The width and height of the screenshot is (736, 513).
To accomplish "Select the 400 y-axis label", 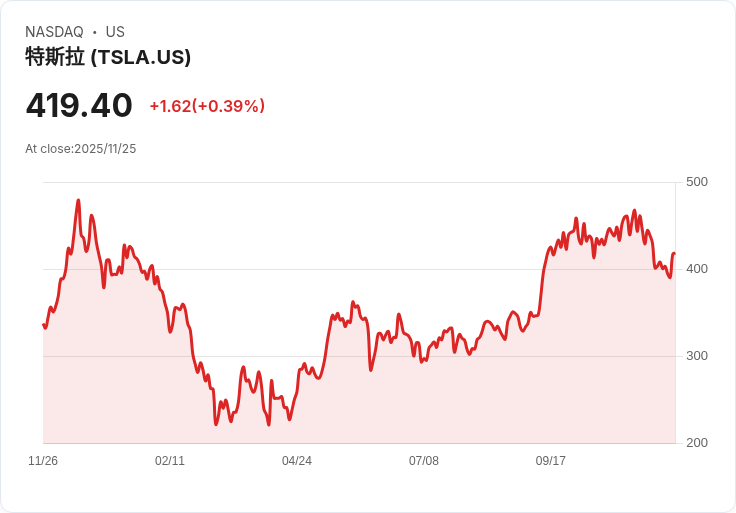I will [x=696, y=269].
